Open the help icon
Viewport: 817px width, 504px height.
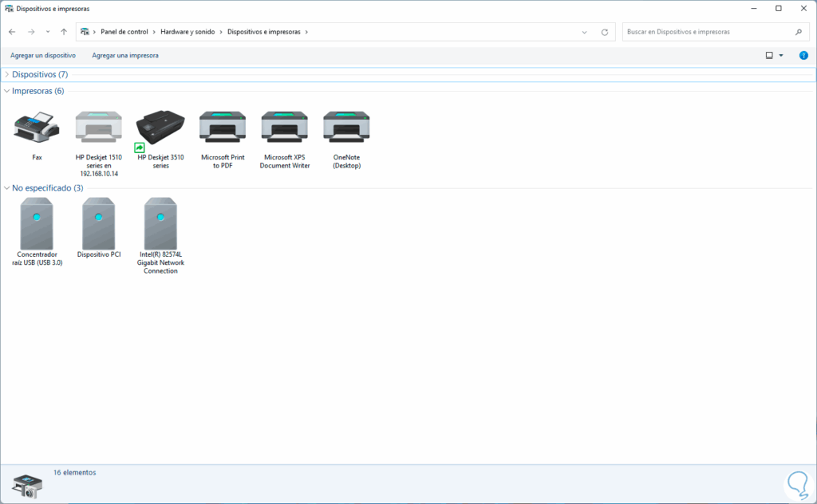click(x=803, y=55)
